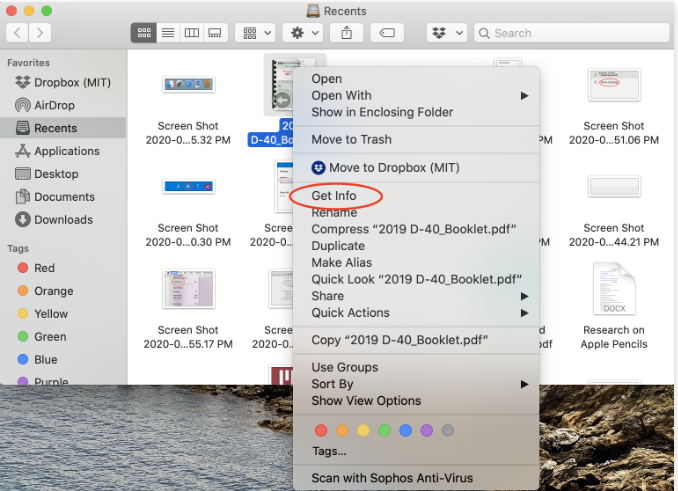Screen dimensions: 678x491
Task: Select Research on Apple Pencils DOCX file
Action: (614, 288)
